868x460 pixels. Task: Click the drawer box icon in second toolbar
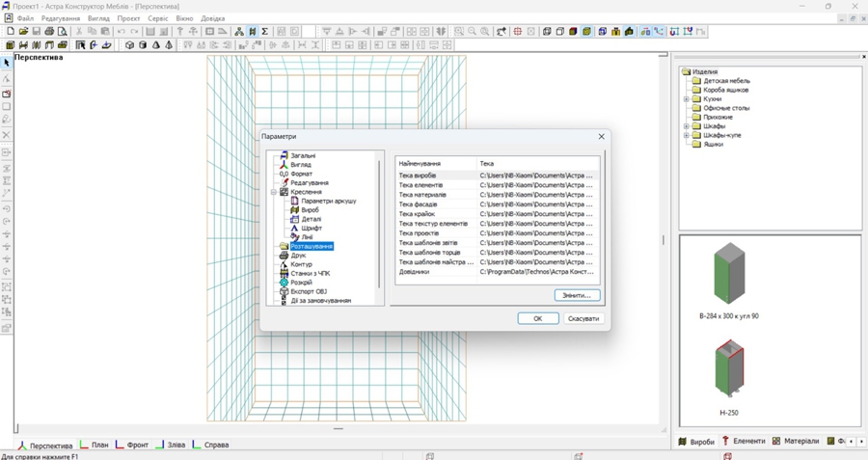tap(63, 44)
